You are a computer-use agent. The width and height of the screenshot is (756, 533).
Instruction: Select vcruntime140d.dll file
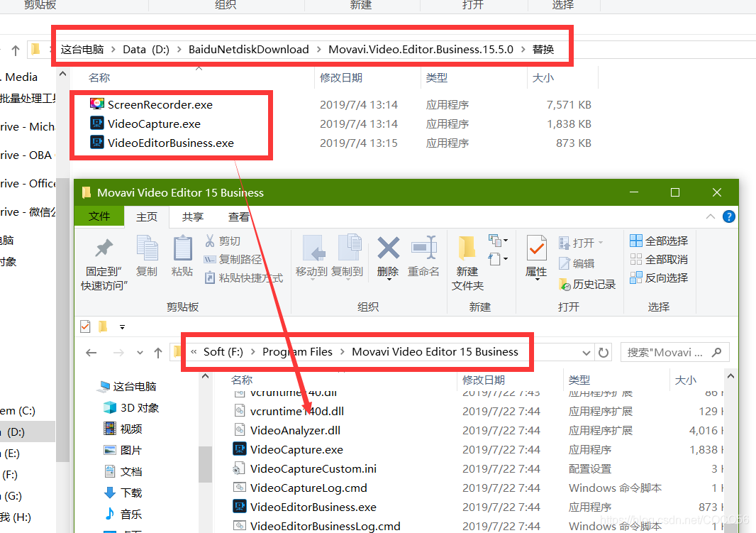tap(297, 411)
